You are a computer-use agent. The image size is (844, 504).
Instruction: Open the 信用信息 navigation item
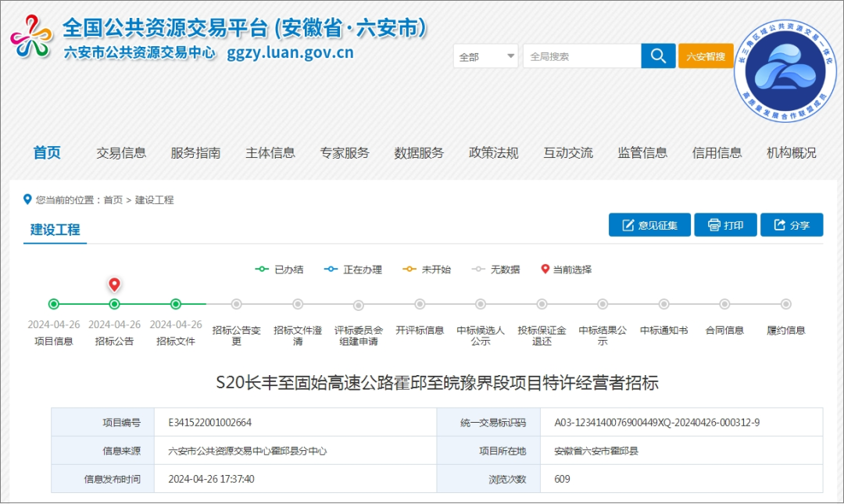(717, 153)
